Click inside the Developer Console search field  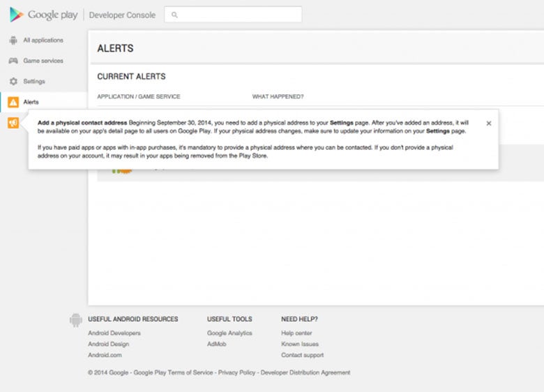237,15
